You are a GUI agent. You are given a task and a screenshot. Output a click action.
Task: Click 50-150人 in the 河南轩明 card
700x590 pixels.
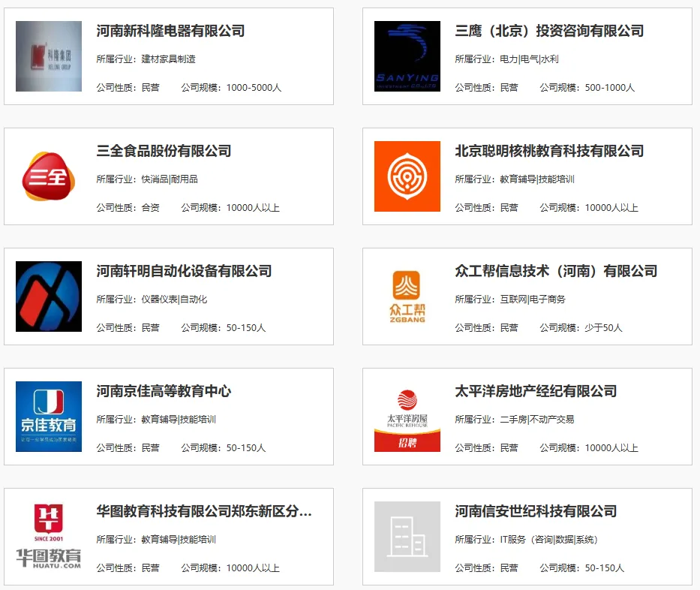246,328
